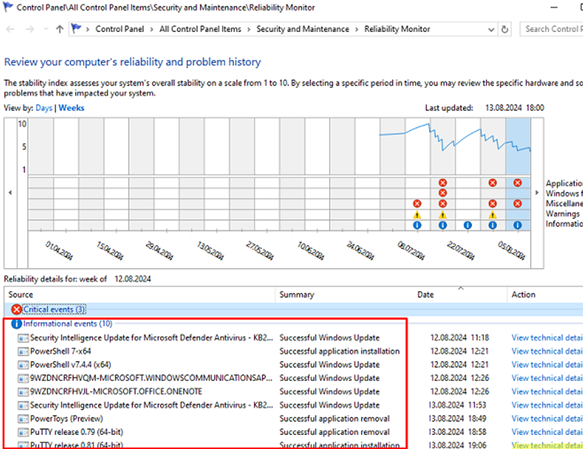The height and width of the screenshot is (449, 583).
Task: Click the icon of the MICROSOFT.OFFICE.ONENOTE row
Action: pyautogui.click(x=23, y=392)
